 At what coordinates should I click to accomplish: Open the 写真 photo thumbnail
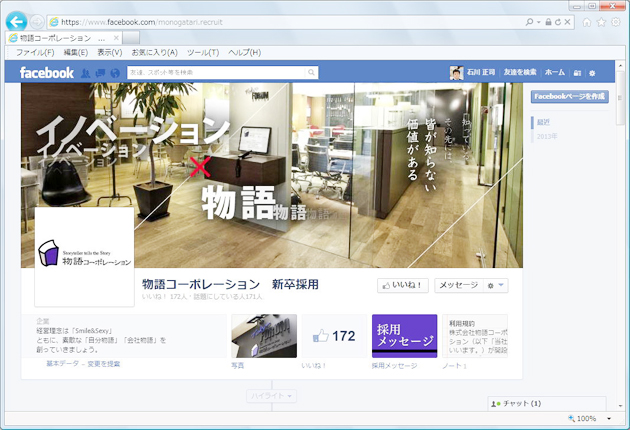[264, 336]
